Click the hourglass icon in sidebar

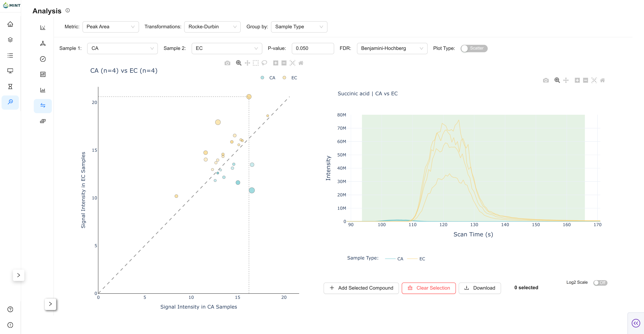coord(10,86)
